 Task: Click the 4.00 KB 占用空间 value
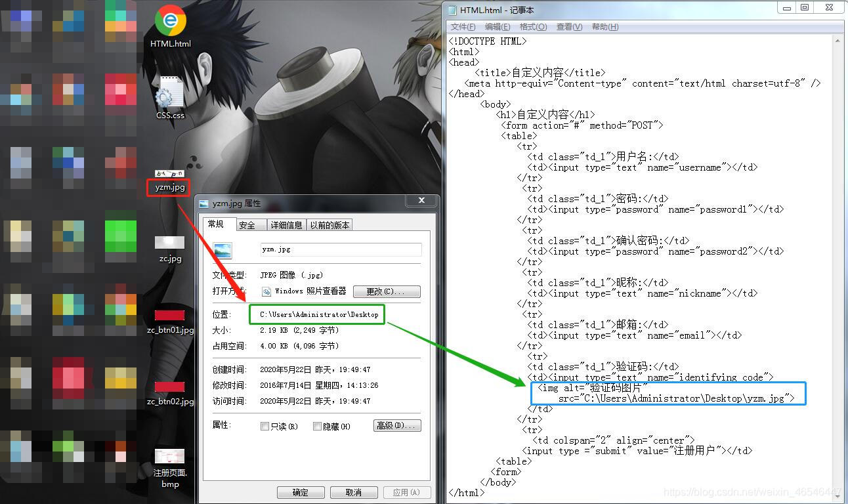[299, 346]
